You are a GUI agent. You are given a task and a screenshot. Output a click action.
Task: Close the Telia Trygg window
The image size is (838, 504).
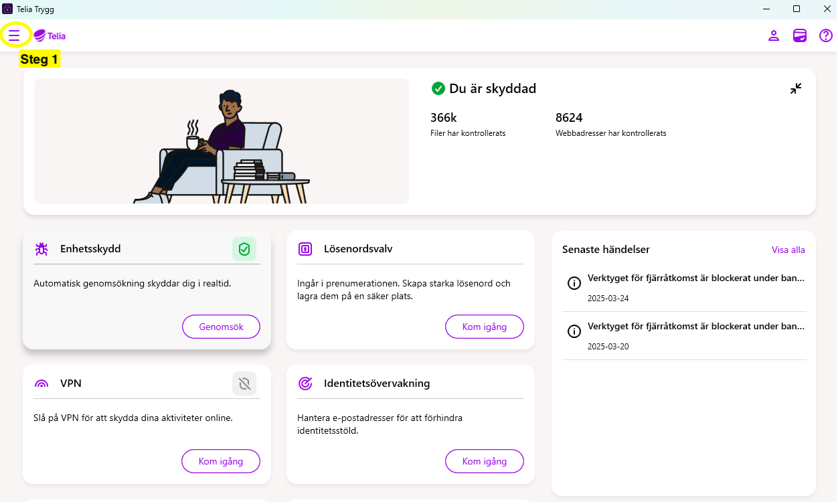[x=827, y=9]
